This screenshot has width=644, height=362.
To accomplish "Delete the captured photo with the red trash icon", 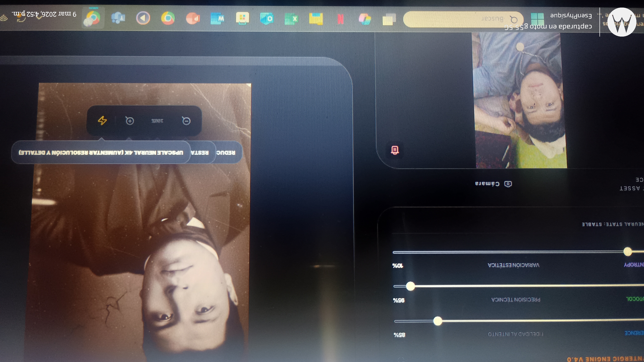I will coord(395,150).
